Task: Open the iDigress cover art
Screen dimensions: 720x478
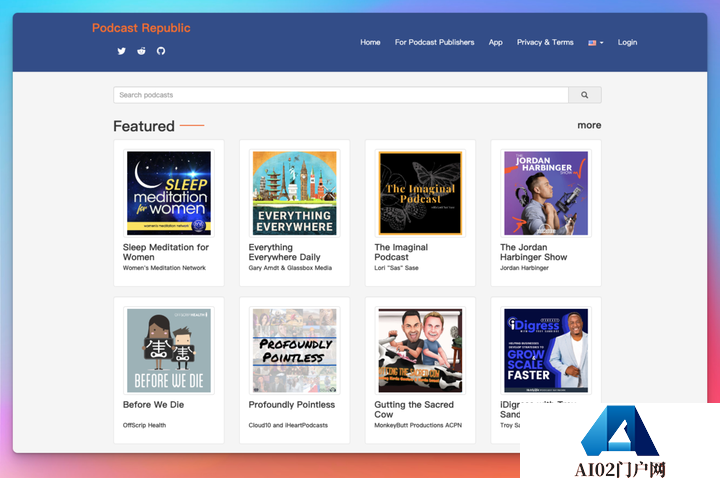Action: tap(546, 351)
